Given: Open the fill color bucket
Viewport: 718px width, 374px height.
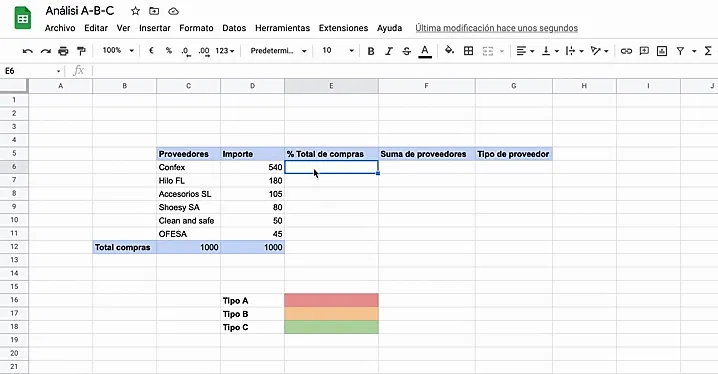Looking at the screenshot, I should (450, 50).
